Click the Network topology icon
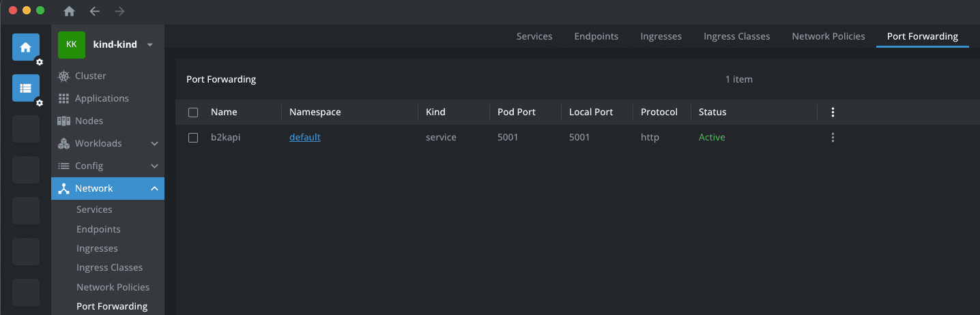 [64, 188]
